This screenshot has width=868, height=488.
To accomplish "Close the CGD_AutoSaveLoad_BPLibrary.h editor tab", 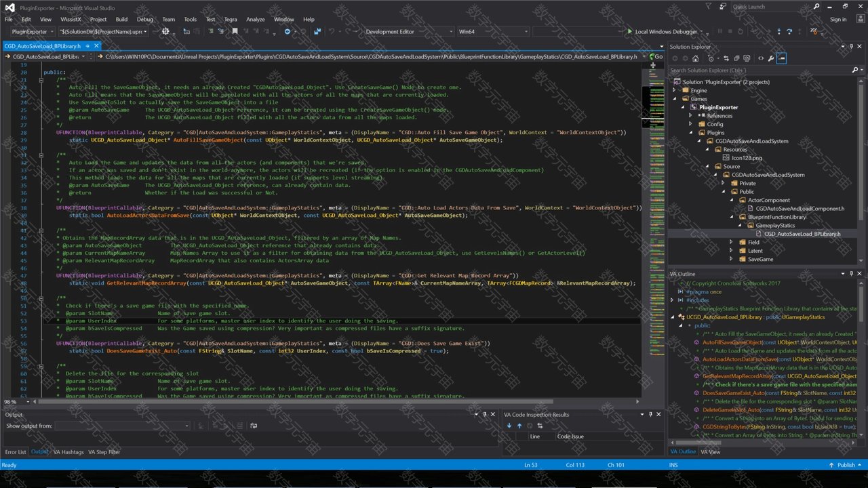I will point(96,46).
